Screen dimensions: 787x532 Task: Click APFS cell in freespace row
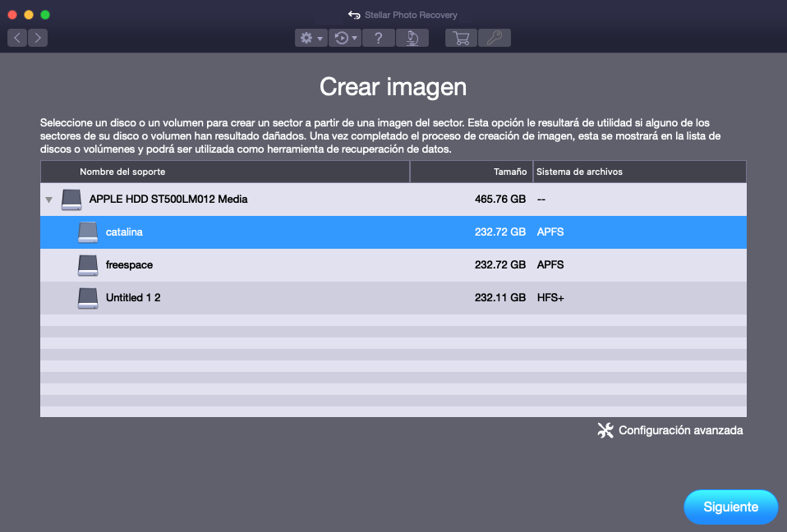[550, 264]
